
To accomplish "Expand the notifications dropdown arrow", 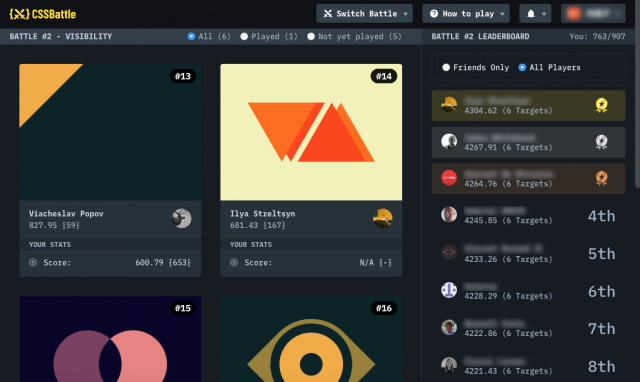I will [x=544, y=14].
